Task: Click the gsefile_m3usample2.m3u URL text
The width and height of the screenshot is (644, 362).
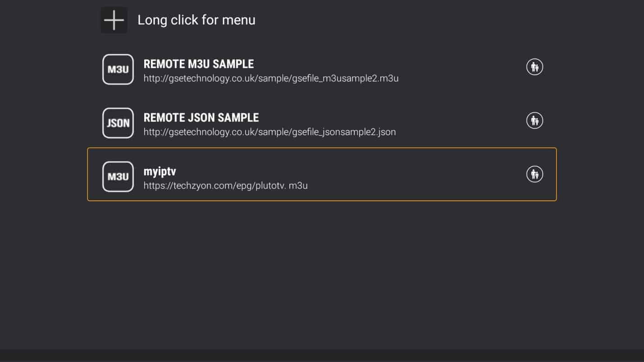Action: (271, 78)
